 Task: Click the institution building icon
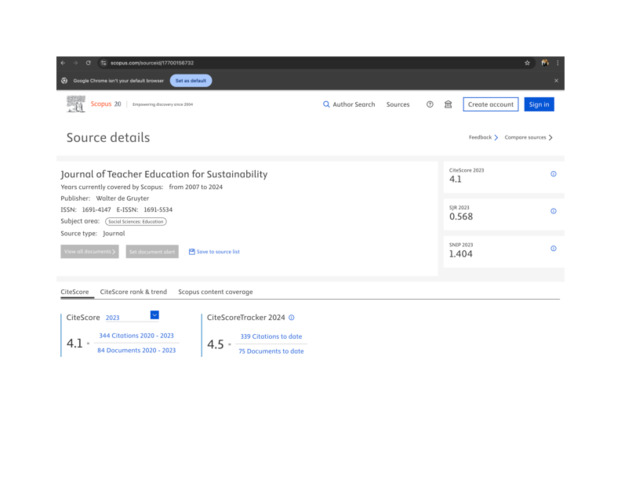448,104
